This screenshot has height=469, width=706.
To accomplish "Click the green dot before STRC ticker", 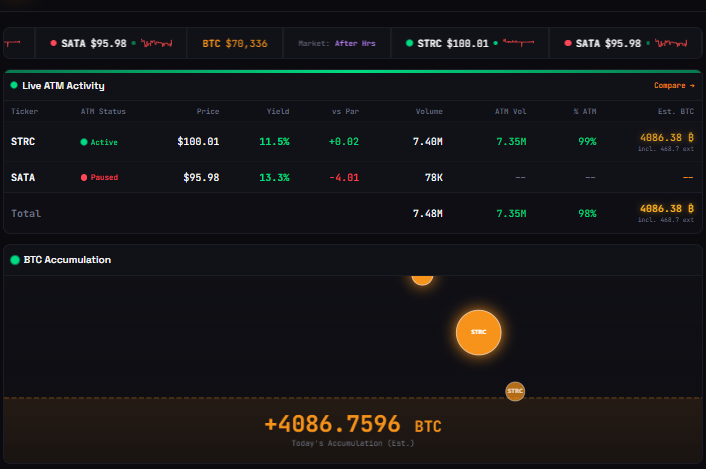I will click(409, 43).
